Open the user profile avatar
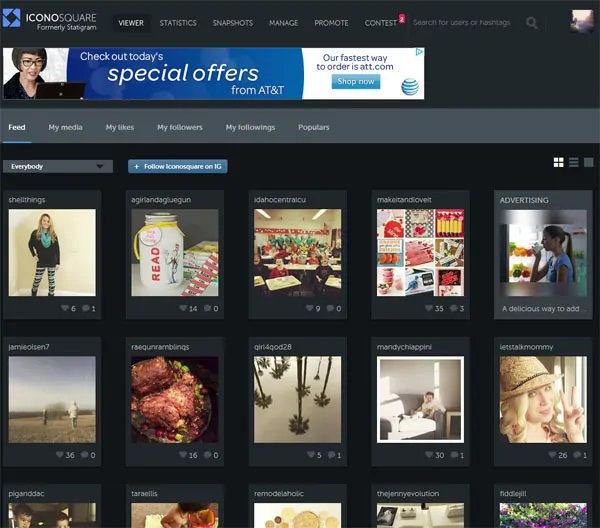 click(x=582, y=21)
